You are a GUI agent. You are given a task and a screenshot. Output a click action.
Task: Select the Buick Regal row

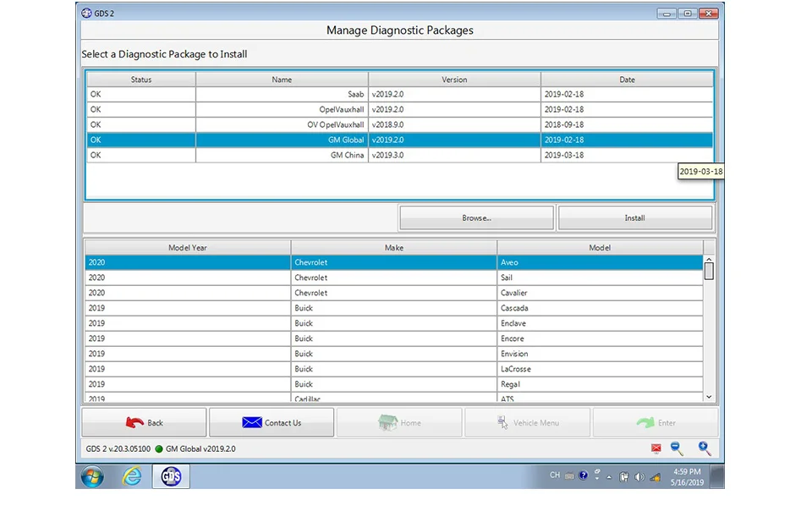click(x=393, y=384)
